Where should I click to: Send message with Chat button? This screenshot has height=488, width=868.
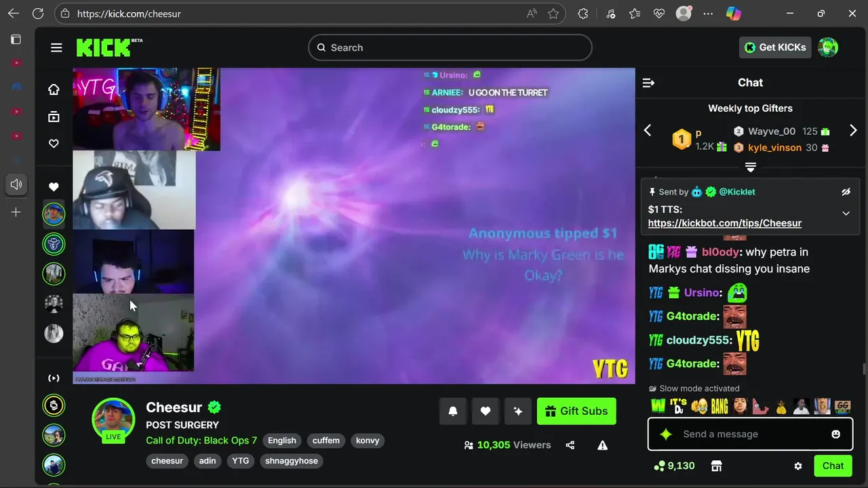pyautogui.click(x=833, y=466)
